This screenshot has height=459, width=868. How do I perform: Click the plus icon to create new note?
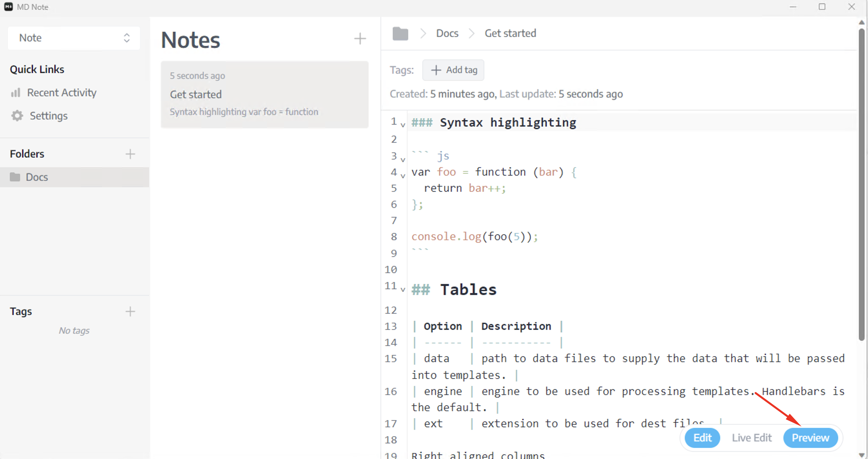click(360, 39)
